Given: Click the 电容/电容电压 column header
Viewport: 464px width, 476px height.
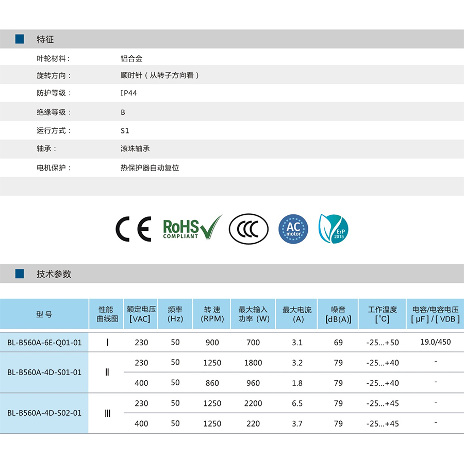Looking at the screenshot, I should [436, 314].
